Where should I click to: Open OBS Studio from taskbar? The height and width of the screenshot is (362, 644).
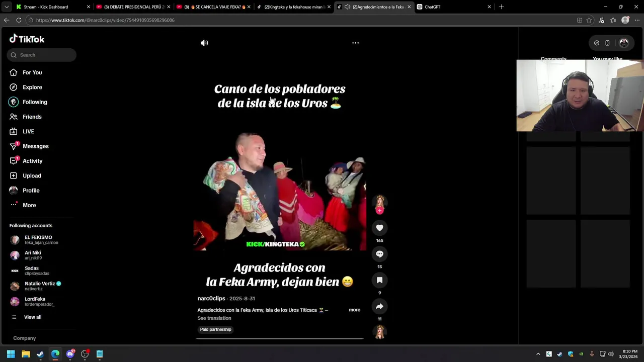(x=85, y=354)
